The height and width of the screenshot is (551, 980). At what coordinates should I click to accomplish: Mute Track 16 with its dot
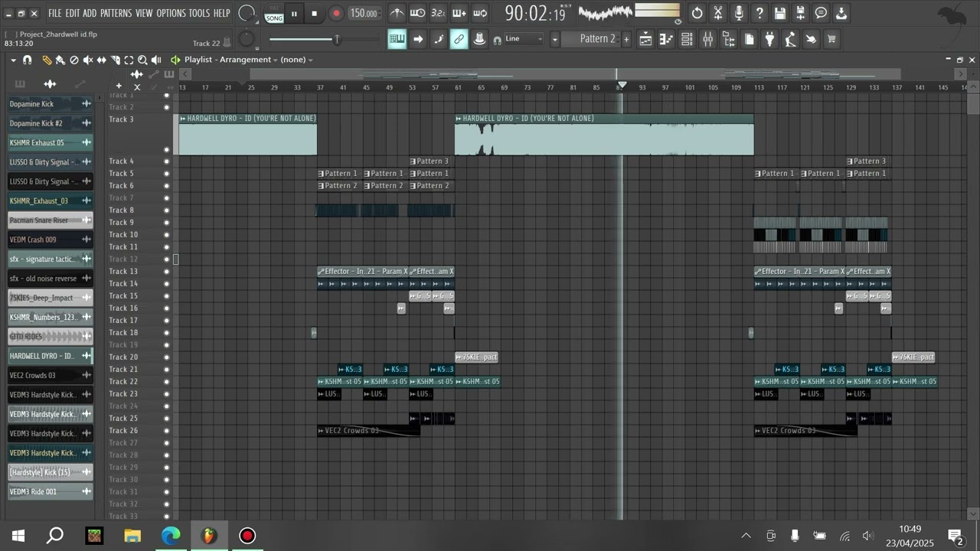click(x=167, y=308)
